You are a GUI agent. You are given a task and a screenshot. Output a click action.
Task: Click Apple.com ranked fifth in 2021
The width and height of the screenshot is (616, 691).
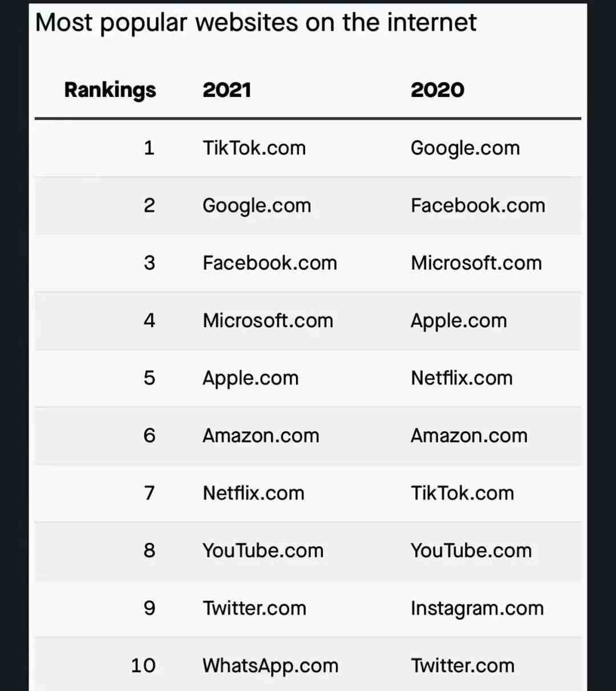click(251, 379)
